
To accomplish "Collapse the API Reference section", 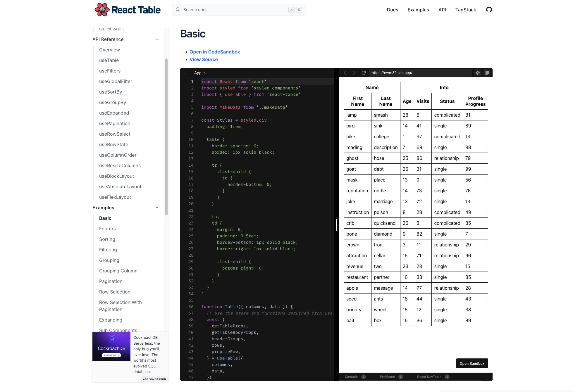I will point(157,39).
